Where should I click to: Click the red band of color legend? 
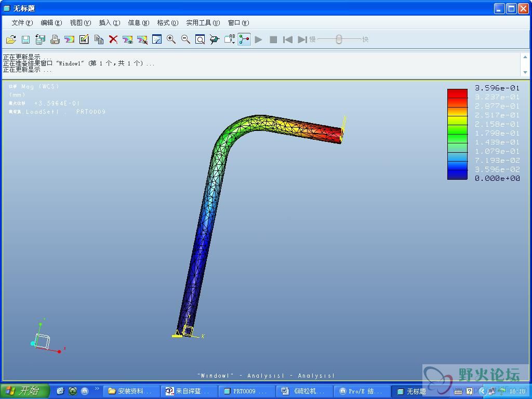click(457, 94)
